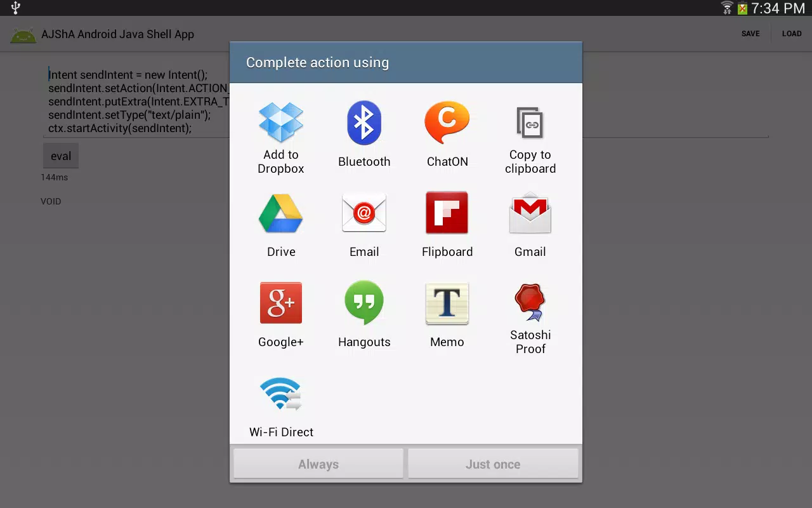Image resolution: width=812 pixels, height=508 pixels.
Task: Choose Gmail envelope icon
Action: point(530,213)
